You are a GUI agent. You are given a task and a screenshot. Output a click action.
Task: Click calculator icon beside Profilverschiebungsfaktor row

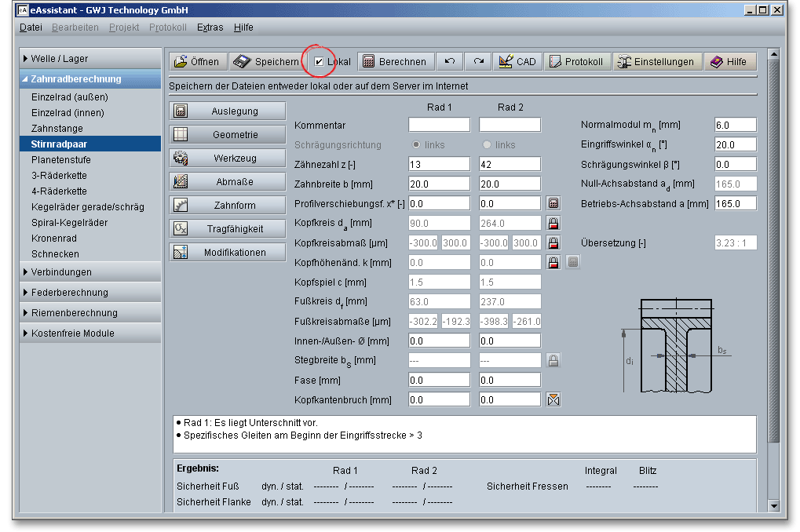553,203
